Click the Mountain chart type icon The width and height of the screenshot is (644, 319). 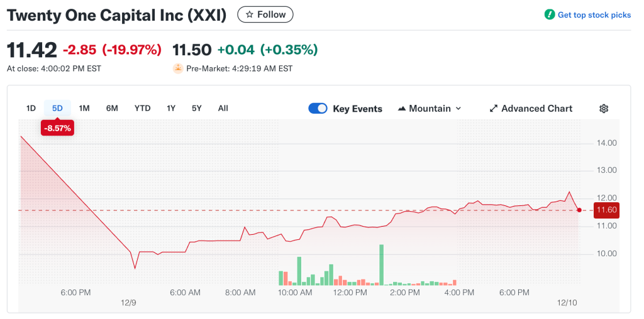[402, 109]
